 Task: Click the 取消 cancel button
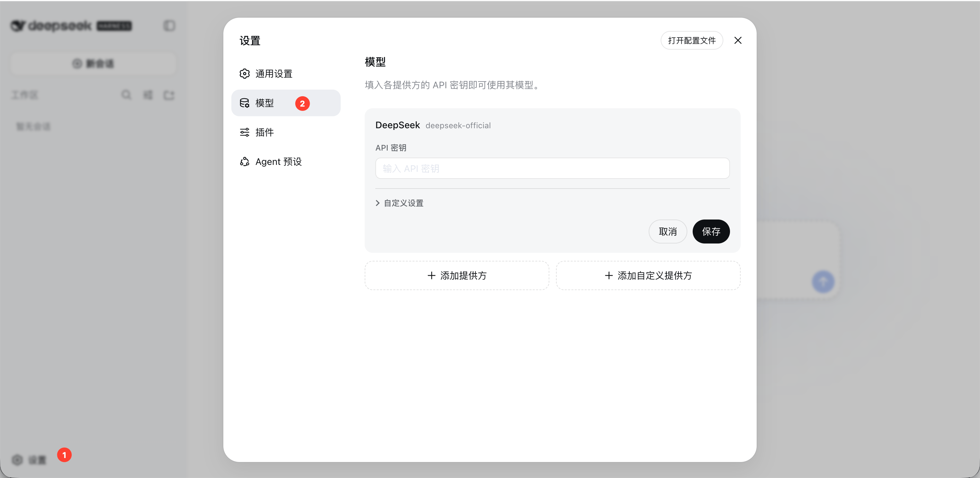pos(668,232)
